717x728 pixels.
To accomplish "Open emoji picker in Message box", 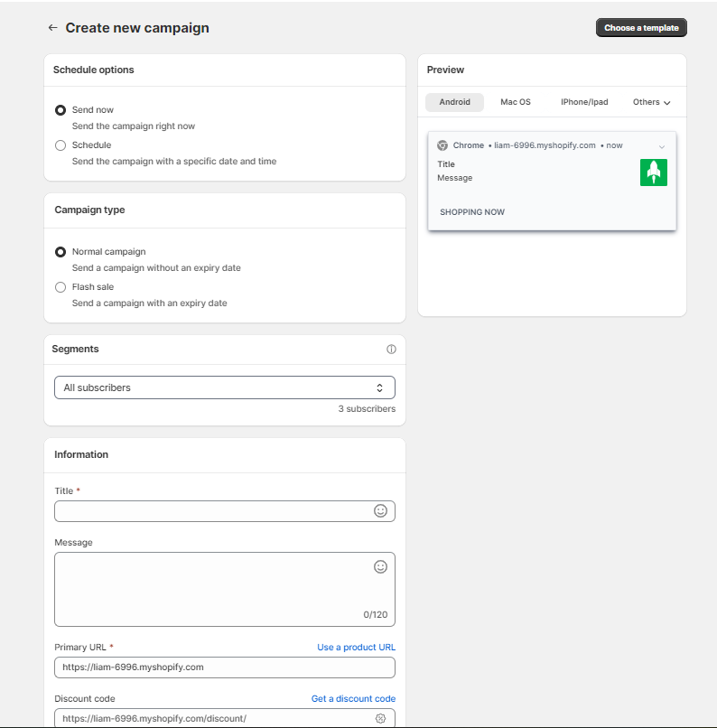I will click(380, 567).
